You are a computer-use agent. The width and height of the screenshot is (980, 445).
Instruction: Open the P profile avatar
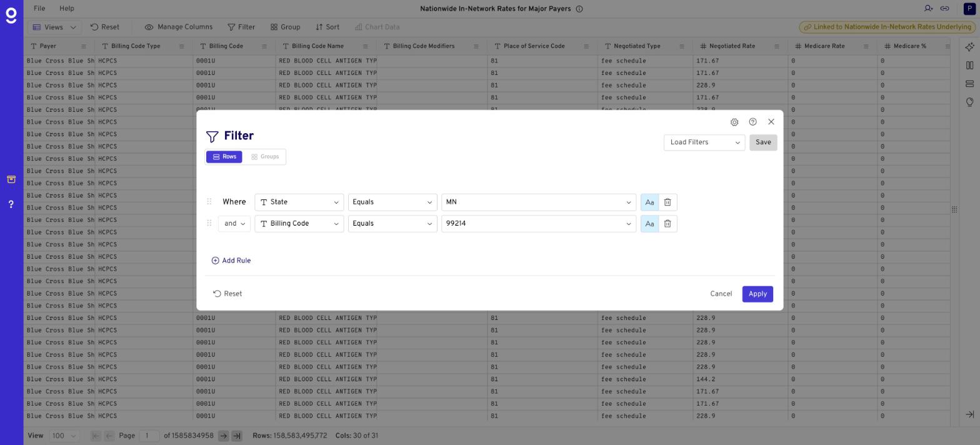(969, 9)
